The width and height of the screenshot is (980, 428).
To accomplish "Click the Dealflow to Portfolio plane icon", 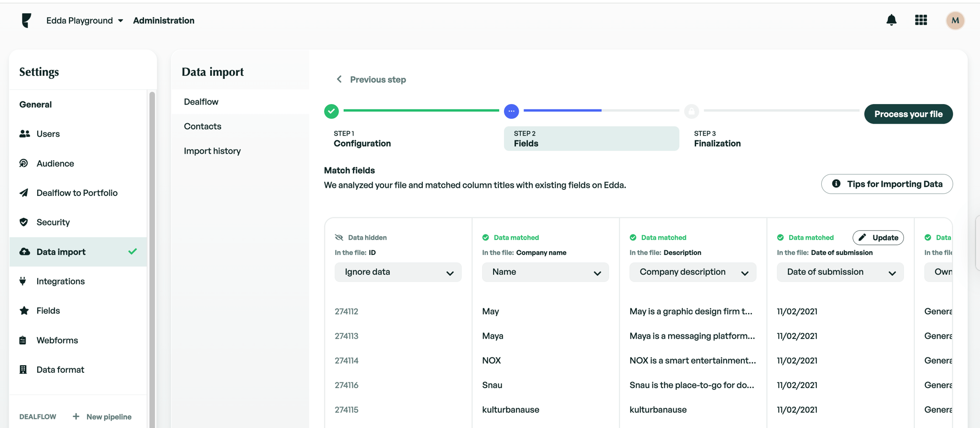I will (x=24, y=193).
